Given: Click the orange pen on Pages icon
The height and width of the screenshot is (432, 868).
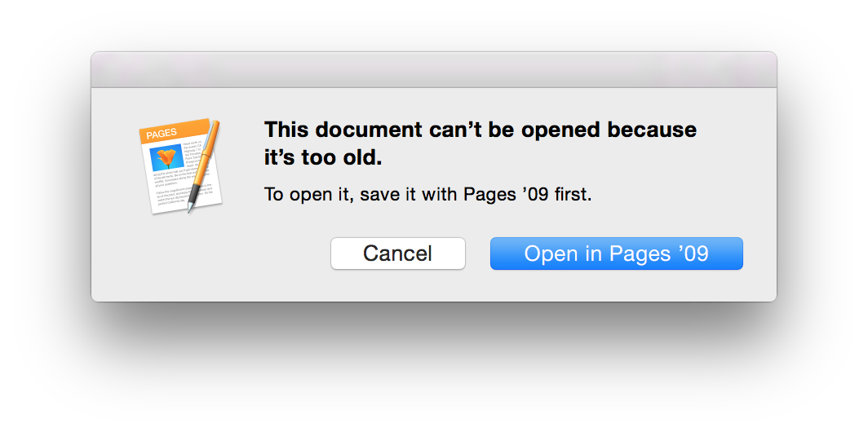Looking at the screenshot, I should pyautogui.click(x=204, y=165).
